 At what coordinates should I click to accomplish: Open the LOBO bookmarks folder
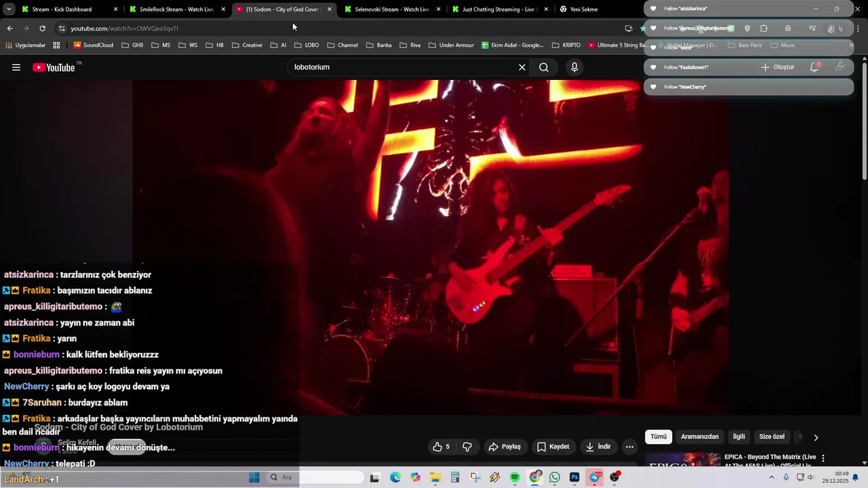pos(307,45)
